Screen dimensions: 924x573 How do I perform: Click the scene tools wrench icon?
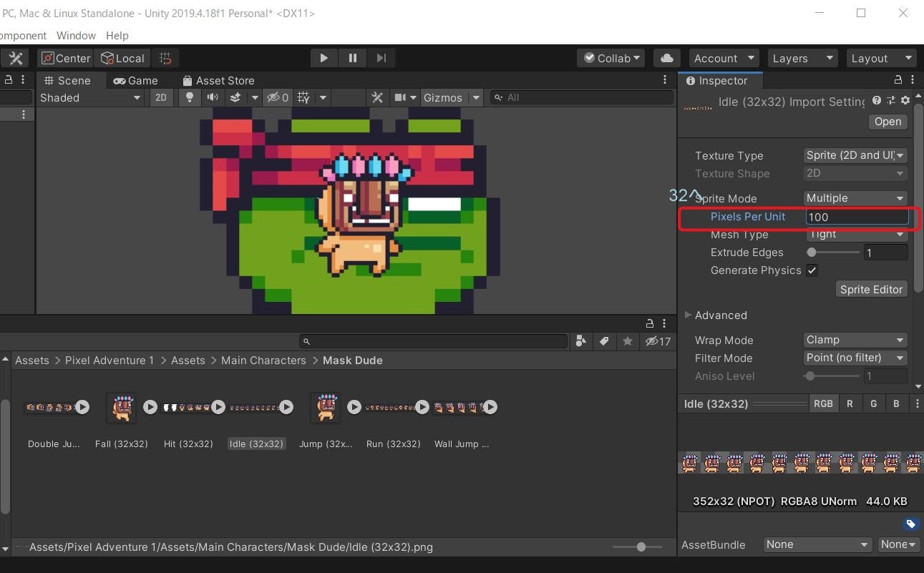point(377,97)
